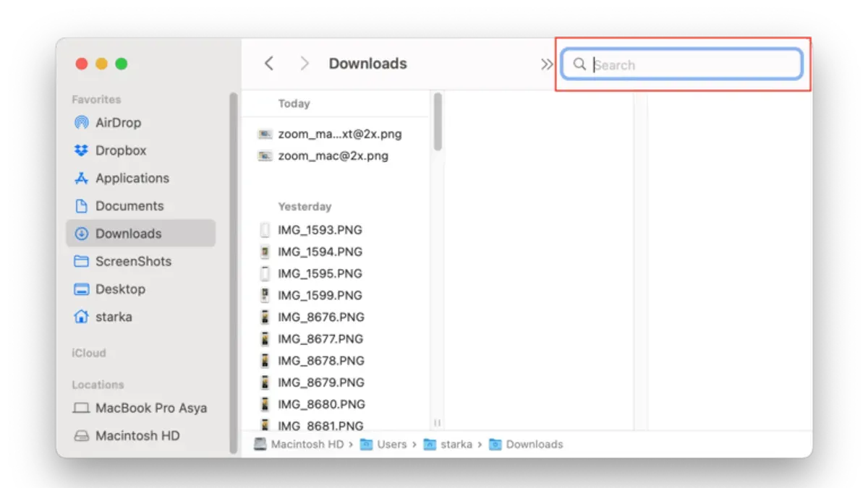Screen dimensions: 868x488
Task: Select file name IMG_8676.PNG
Action: pos(321,317)
